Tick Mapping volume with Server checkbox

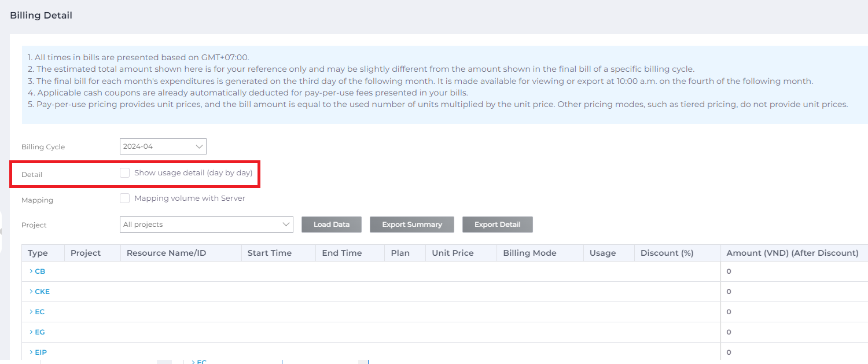coord(124,198)
